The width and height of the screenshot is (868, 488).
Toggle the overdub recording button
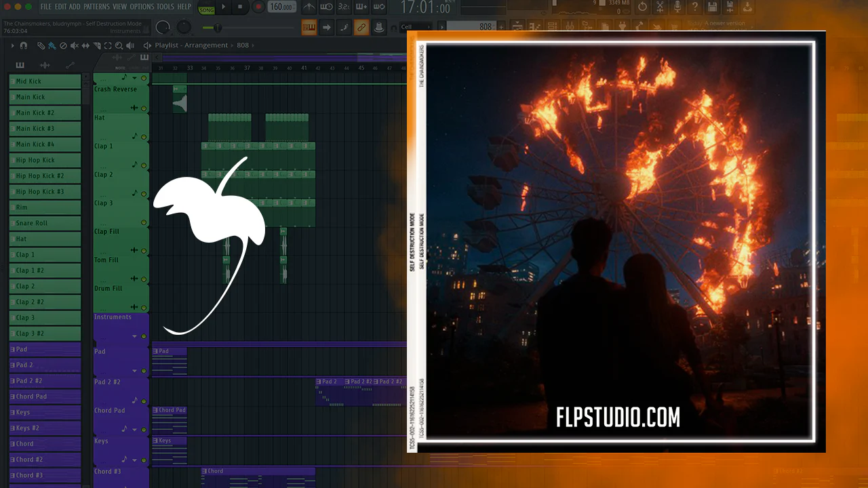click(x=361, y=7)
